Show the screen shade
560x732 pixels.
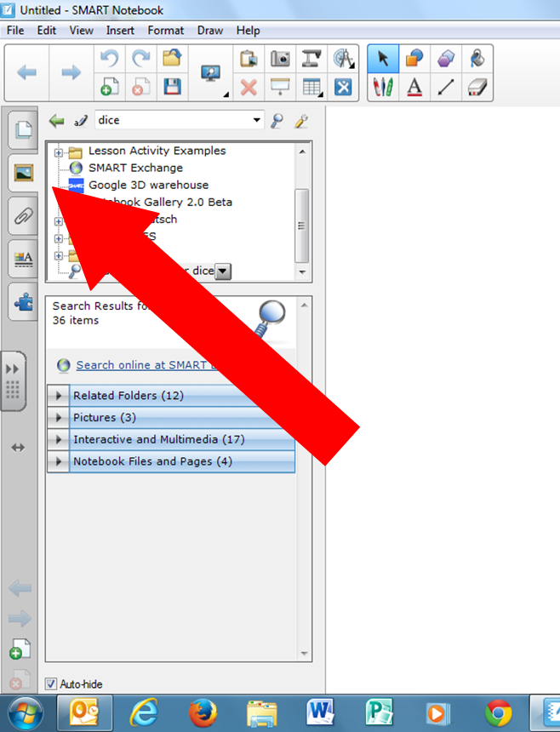pos(280,87)
